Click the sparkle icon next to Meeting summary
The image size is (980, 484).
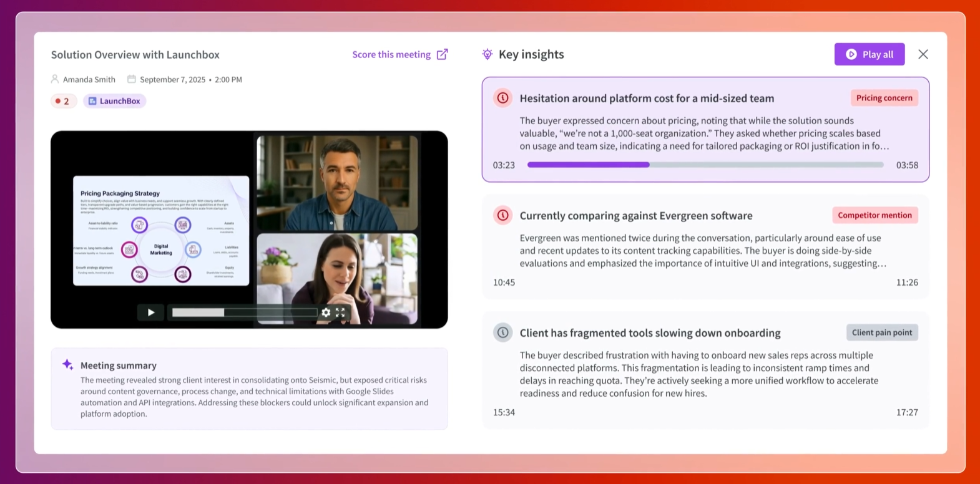click(67, 364)
